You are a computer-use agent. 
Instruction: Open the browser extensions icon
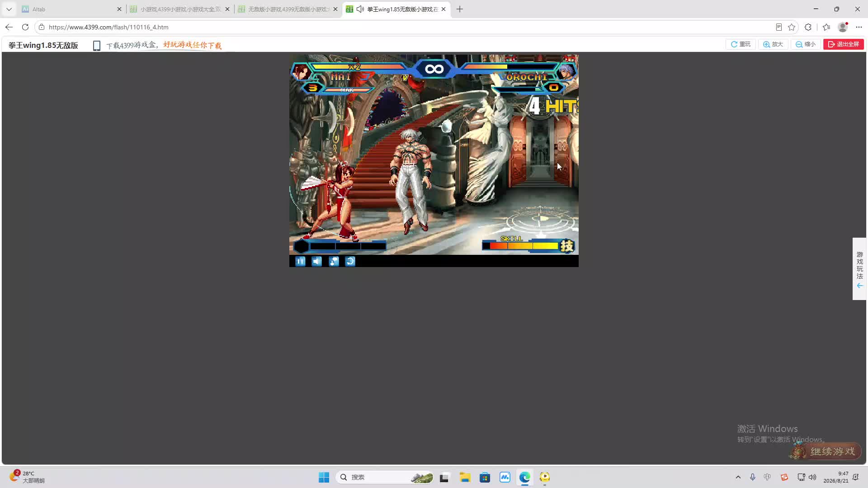point(808,27)
